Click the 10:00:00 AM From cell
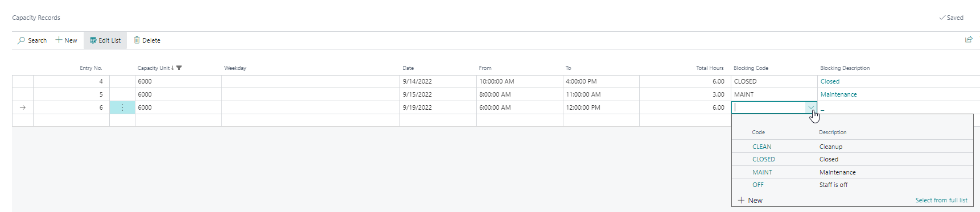This screenshot has height=212, width=980. [x=520, y=81]
